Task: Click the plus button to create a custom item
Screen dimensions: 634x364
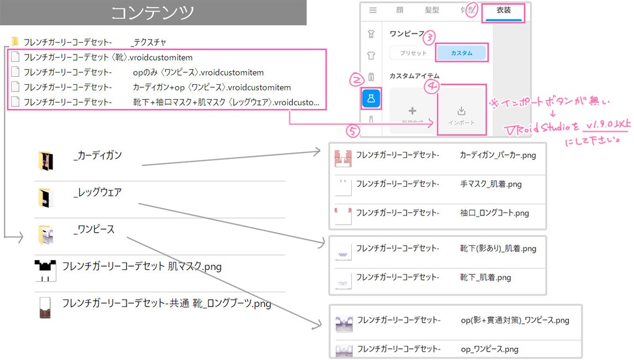Action: click(x=412, y=111)
